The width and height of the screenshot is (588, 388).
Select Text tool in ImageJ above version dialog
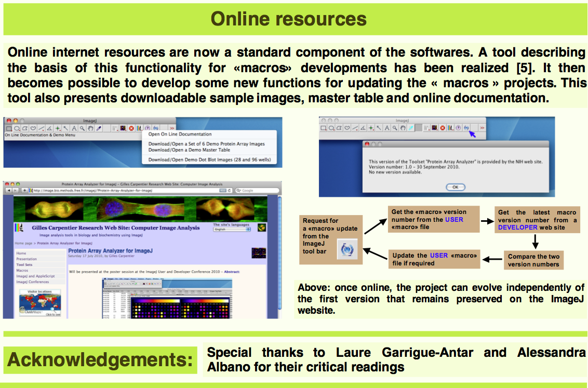[387, 128]
